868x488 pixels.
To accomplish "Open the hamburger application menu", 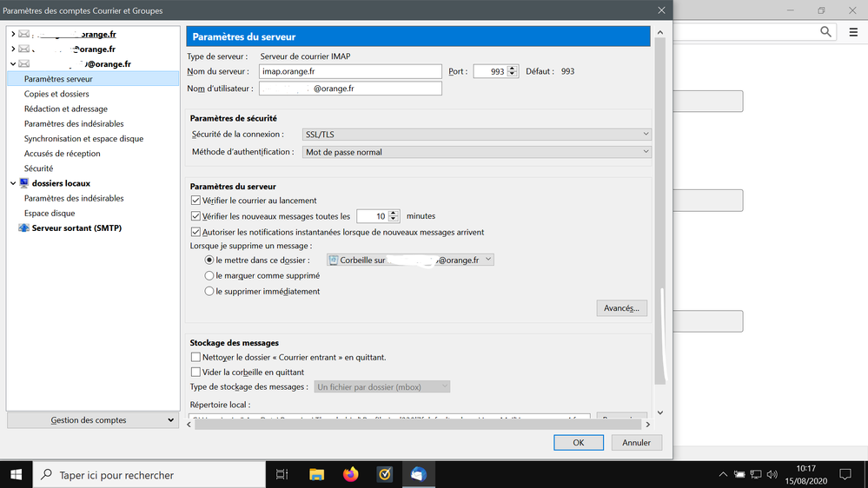I will tap(853, 32).
